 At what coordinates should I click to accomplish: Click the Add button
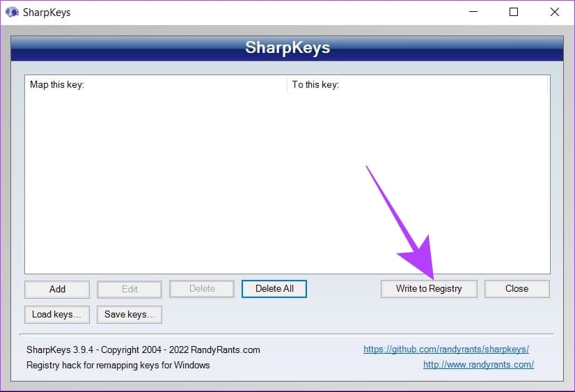[x=57, y=289]
